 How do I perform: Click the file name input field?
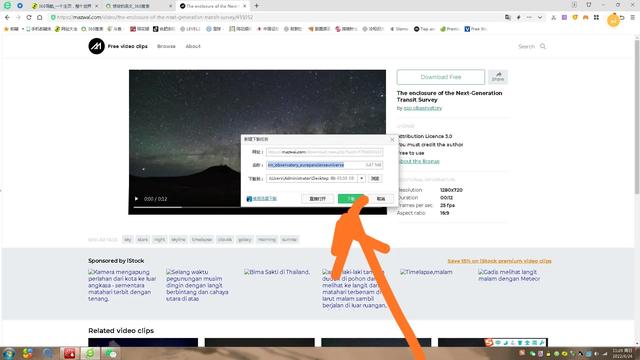click(x=324, y=165)
